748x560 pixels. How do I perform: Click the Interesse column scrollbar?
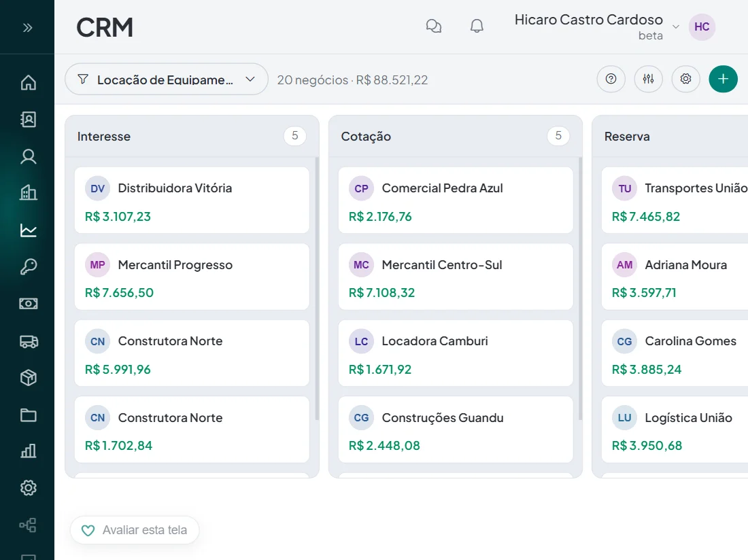[317, 289]
